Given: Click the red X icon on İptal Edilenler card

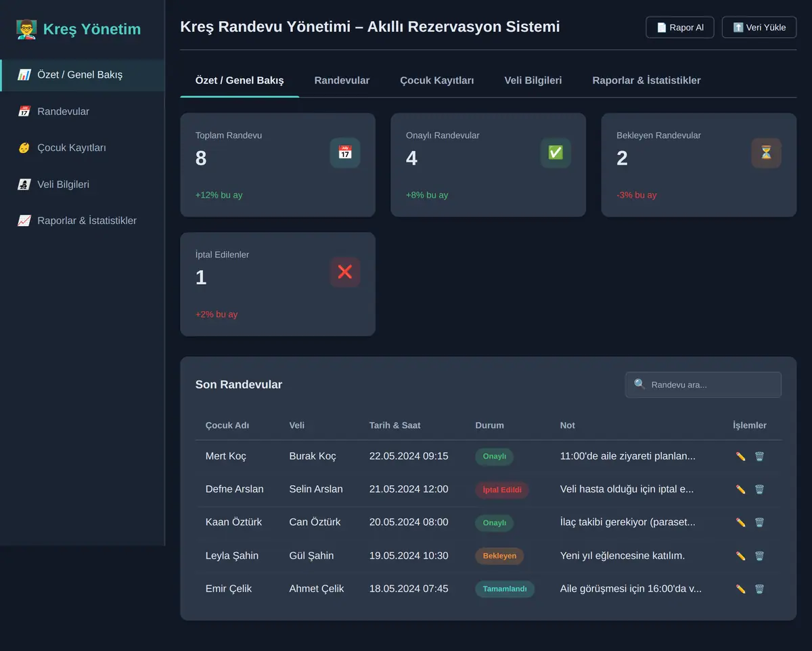Looking at the screenshot, I should click(x=345, y=272).
